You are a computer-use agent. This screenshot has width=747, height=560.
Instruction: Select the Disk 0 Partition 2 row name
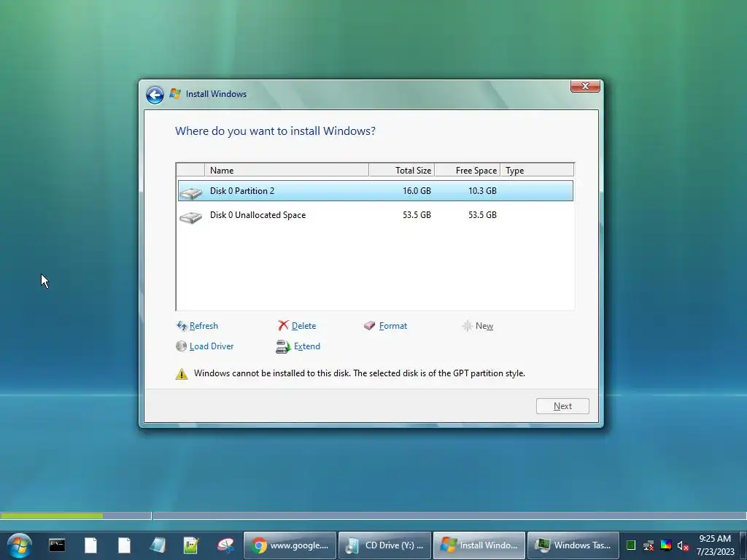[x=242, y=191]
